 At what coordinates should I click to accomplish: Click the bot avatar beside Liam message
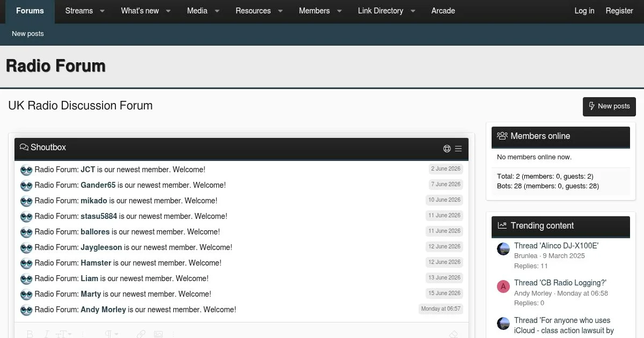tap(26, 279)
